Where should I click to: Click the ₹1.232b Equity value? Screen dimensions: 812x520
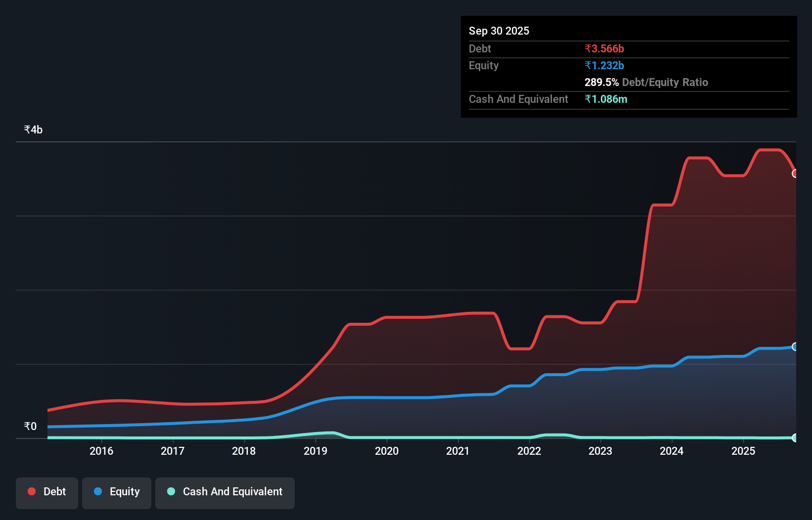(x=604, y=65)
